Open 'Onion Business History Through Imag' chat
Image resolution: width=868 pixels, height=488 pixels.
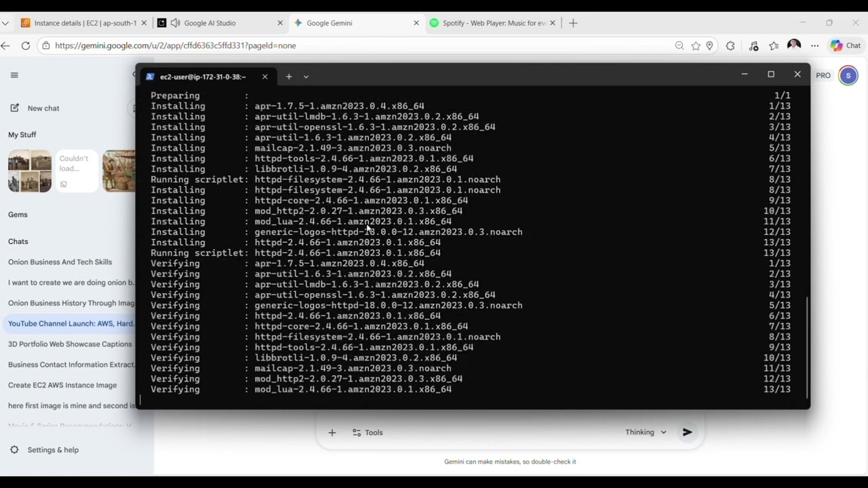(71, 303)
